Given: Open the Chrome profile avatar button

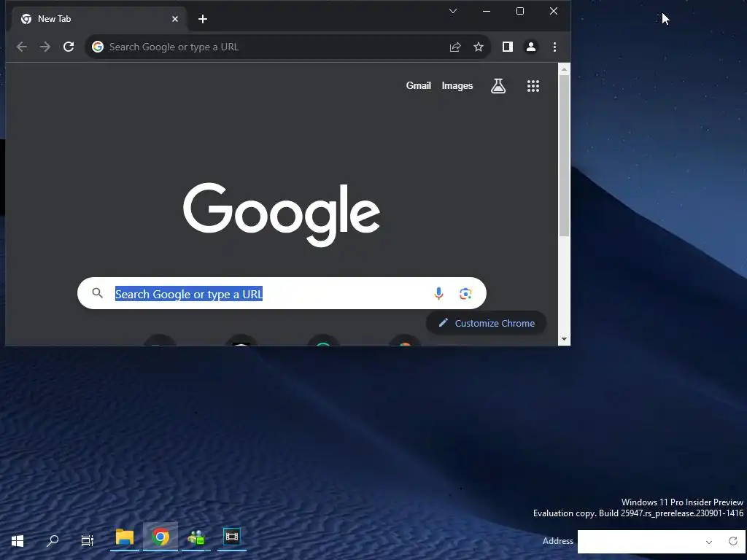Looking at the screenshot, I should click(x=531, y=47).
